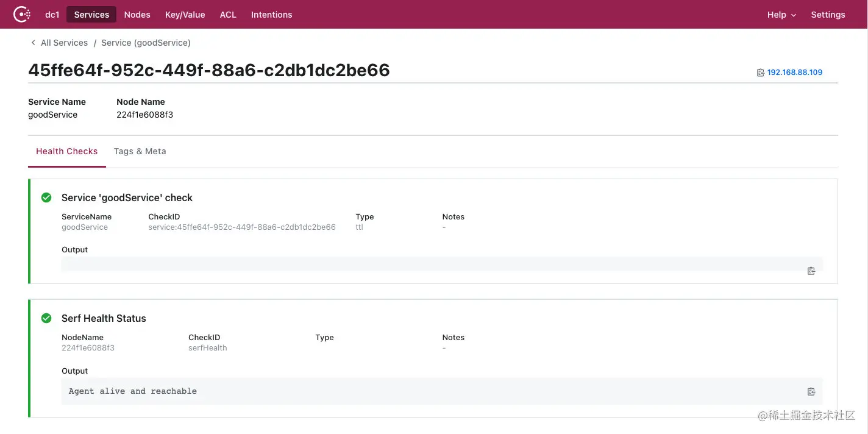Click the goodService ServiceName value in check
Viewport: 868px width, 434px height.
point(85,227)
